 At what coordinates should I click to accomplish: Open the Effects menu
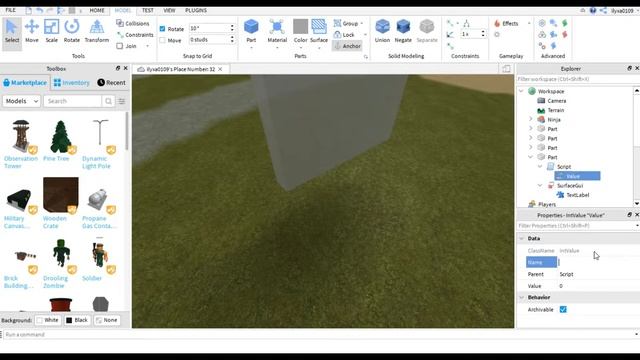pyautogui.click(x=510, y=24)
